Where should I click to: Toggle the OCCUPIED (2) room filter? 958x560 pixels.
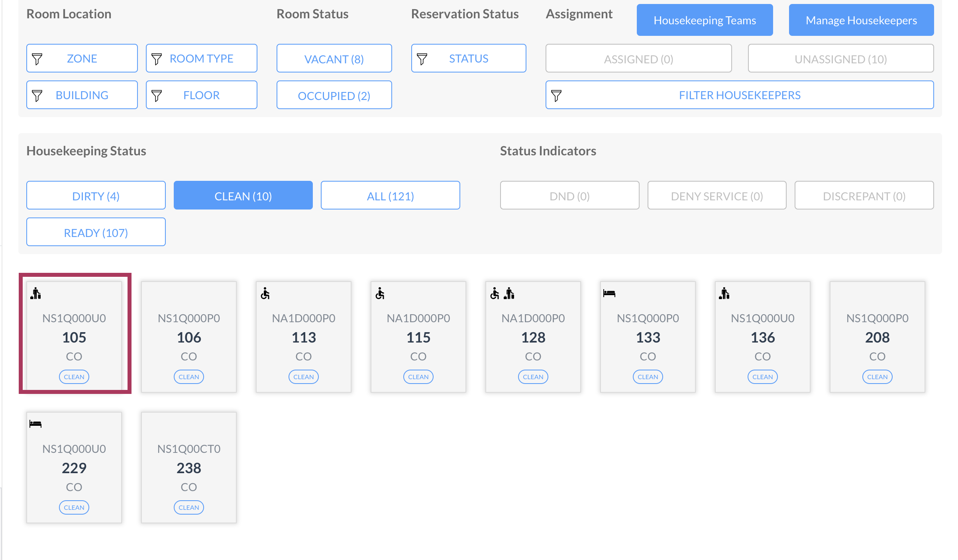pos(334,95)
